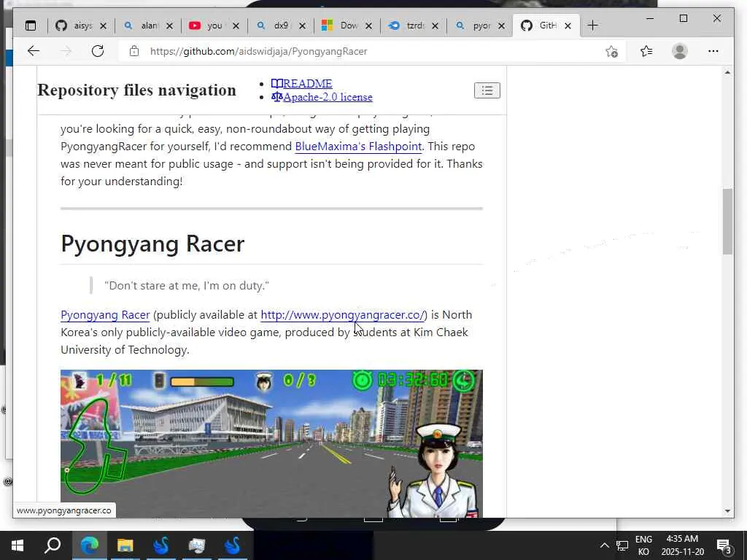The image size is (747, 560).
Task: Click the Pyongyang Racer game screenshot
Action: 271,443
